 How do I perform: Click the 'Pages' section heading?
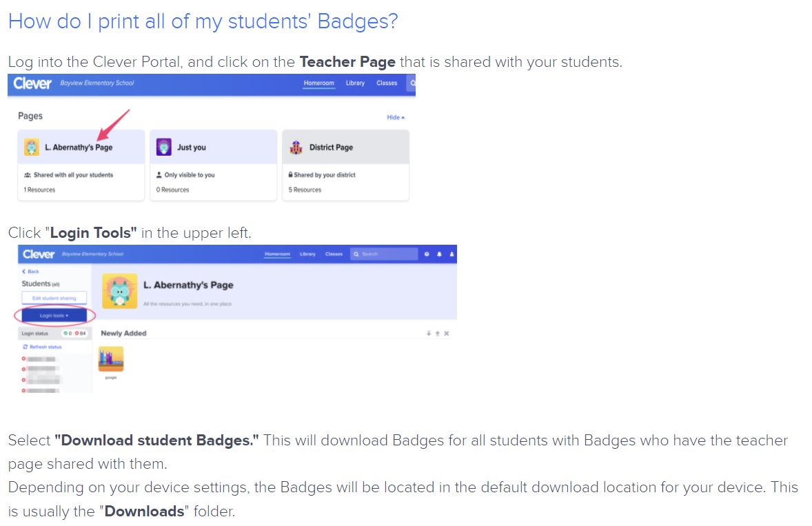click(30, 116)
